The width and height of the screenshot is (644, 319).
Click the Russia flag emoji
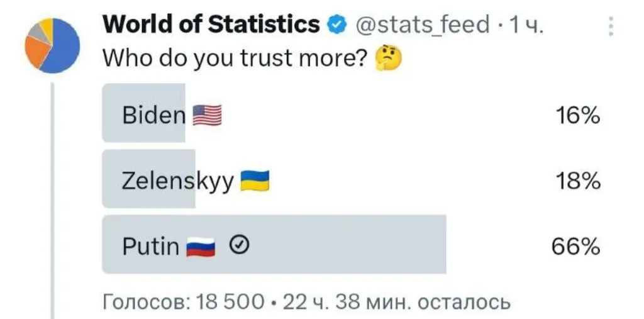201,247
